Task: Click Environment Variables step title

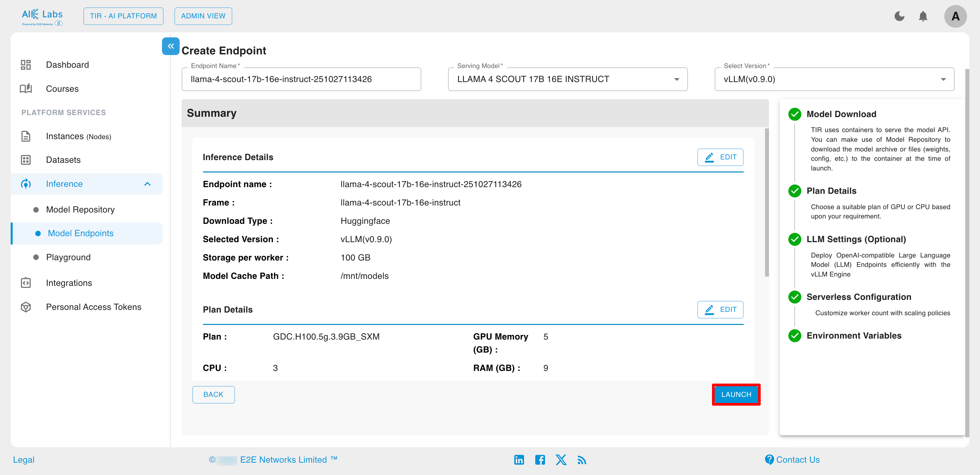Action: click(x=854, y=336)
